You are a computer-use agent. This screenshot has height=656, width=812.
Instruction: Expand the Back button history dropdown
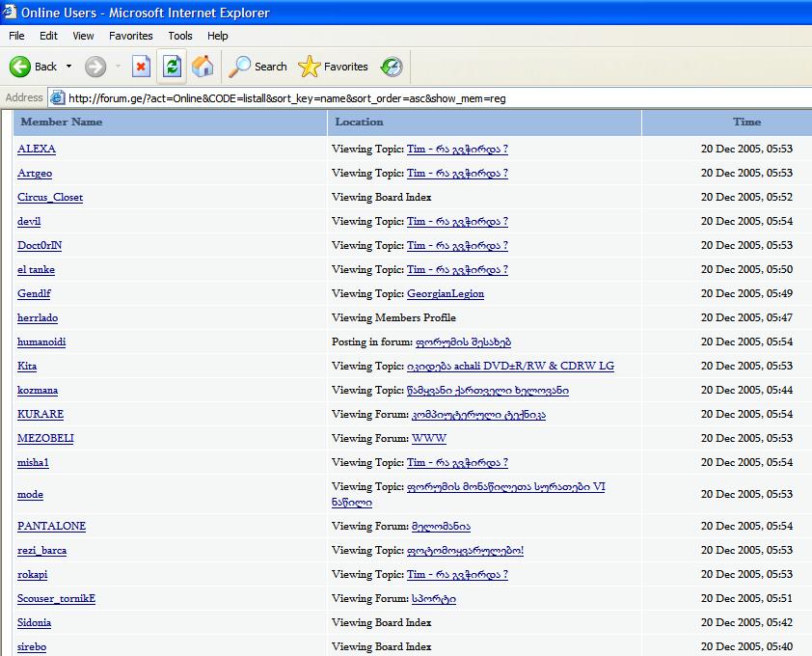(x=68, y=67)
